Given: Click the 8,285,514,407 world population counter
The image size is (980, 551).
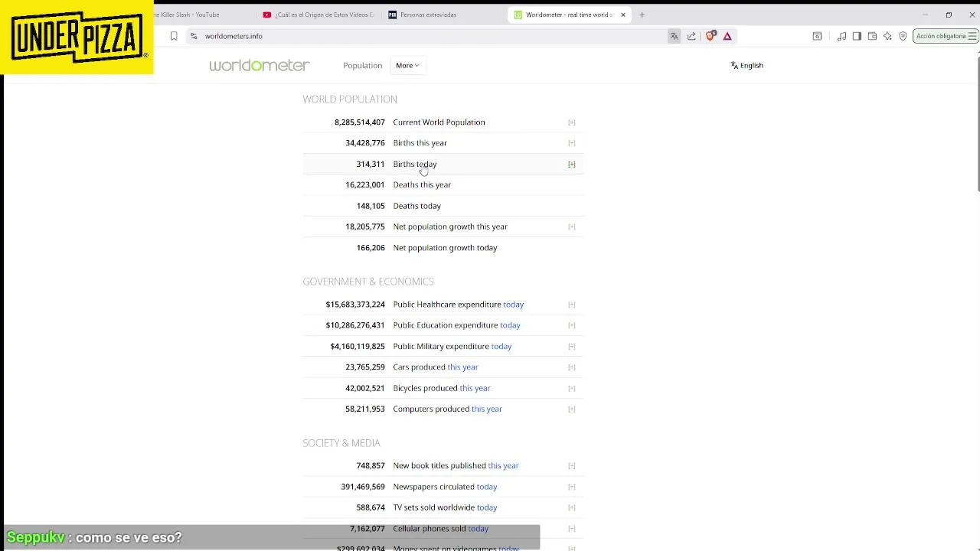Looking at the screenshot, I should [359, 122].
